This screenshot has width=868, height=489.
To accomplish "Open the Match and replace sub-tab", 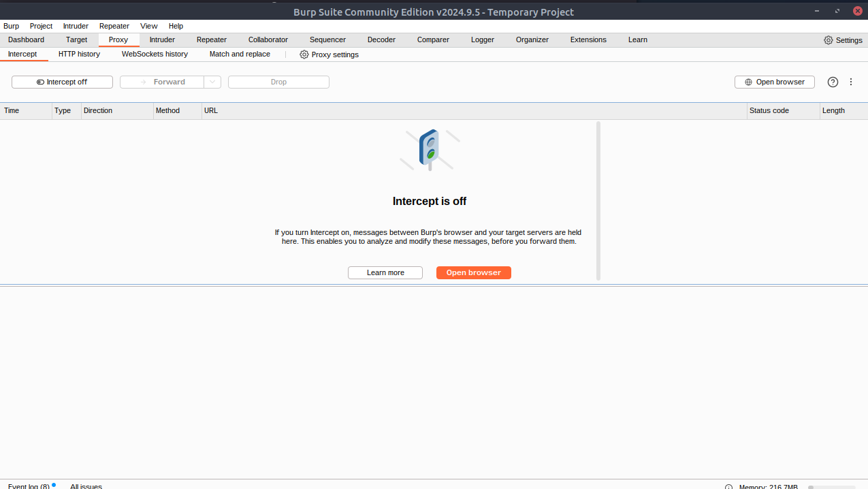I will [240, 54].
